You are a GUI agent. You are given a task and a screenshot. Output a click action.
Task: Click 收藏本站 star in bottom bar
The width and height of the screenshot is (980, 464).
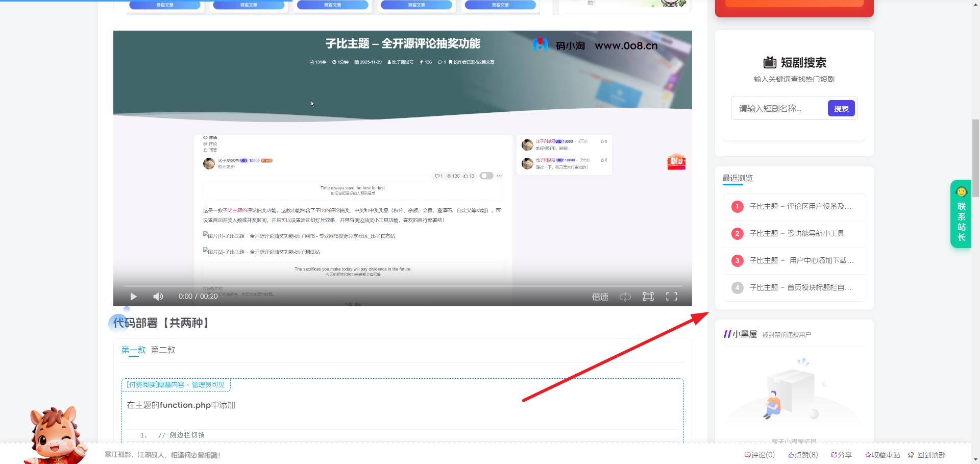(x=883, y=455)
